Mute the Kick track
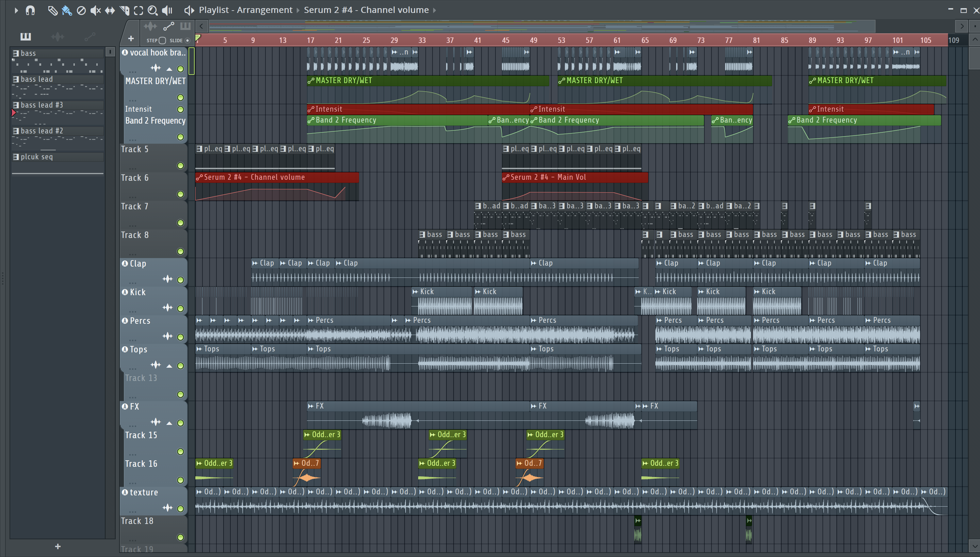The height and width of the screenshot is (557, 980). tap(180, 309)
